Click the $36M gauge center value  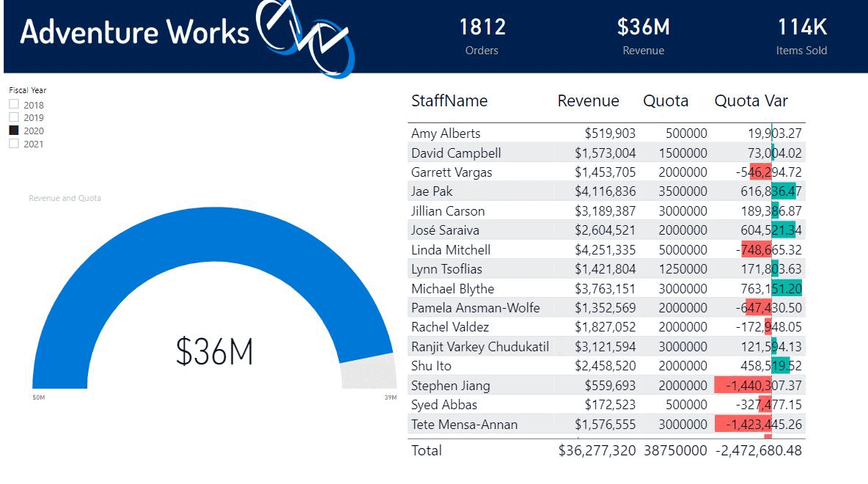(214, 352)
